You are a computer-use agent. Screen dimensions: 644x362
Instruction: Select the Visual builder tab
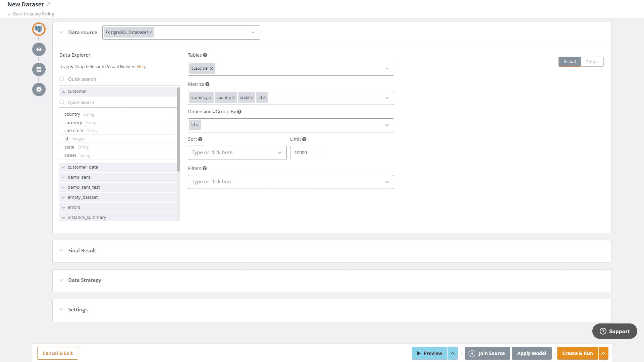pyautogui.click(x=569, y=62)
